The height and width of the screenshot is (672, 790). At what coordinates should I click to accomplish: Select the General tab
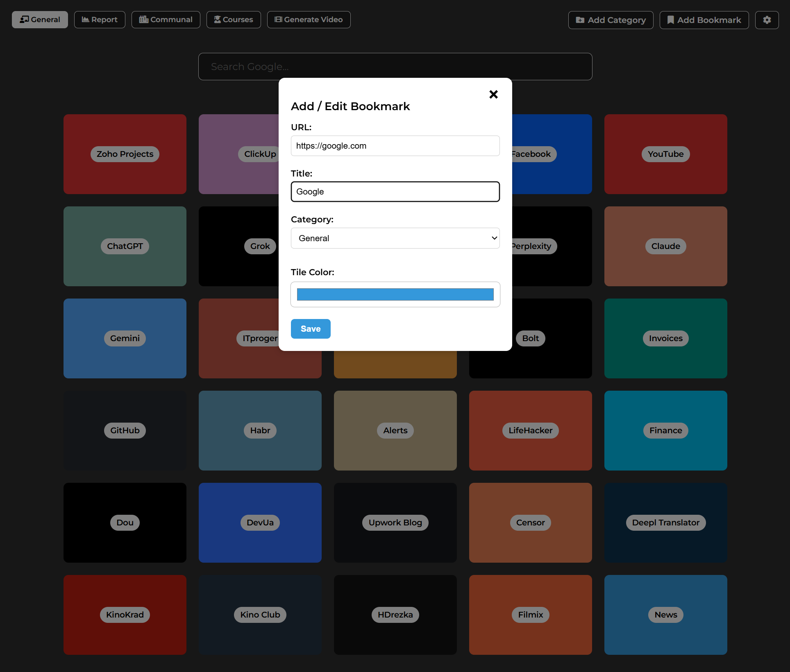click(x=40, y=20)
